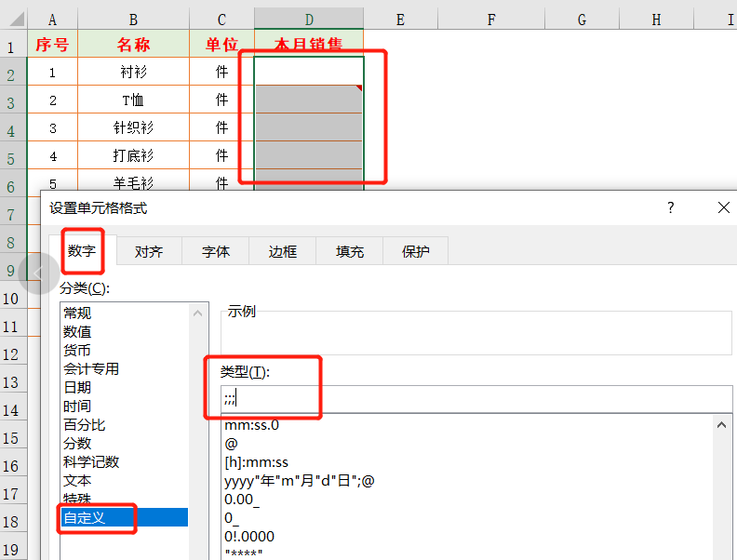
Task: Open the 字体 tab
Action: [x=216, y=252]
